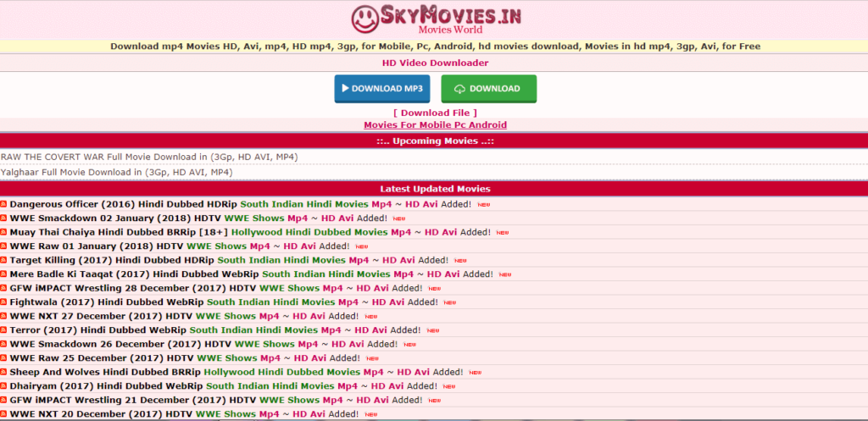Click the RSS icon beside Dhairyam (2017)
The image size is (868, 421).
pos(3,385)
